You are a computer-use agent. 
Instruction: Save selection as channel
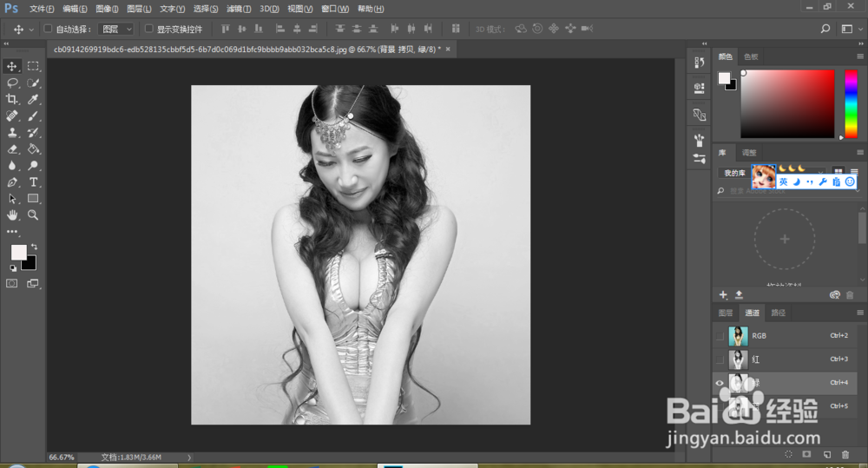point(806,454)
